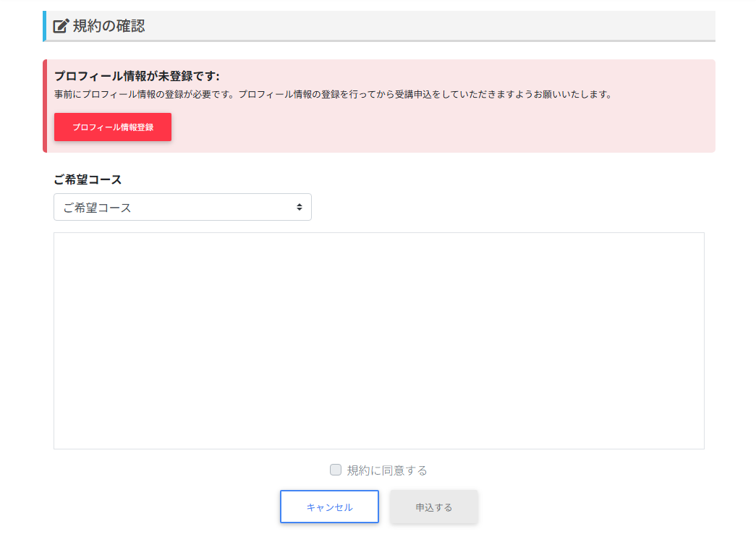Click the right side of course select field
The width and height of the screenshot is (756, 537).
[275, 207]
